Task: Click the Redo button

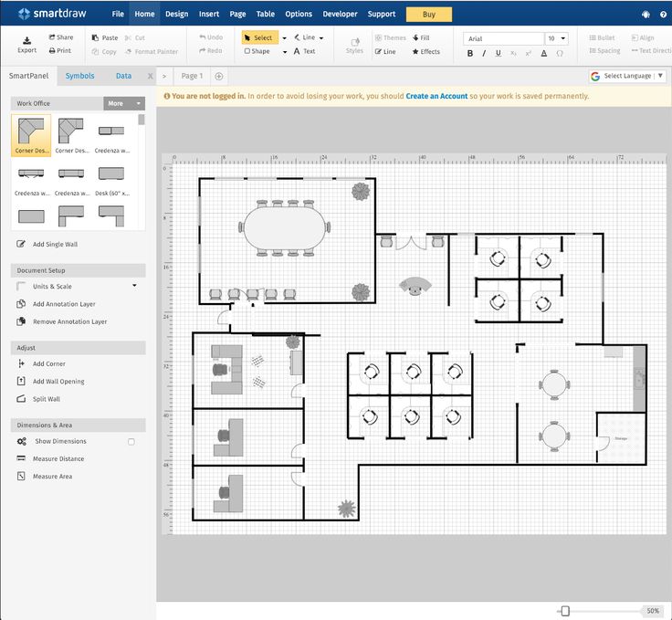Action: (210, 50)
